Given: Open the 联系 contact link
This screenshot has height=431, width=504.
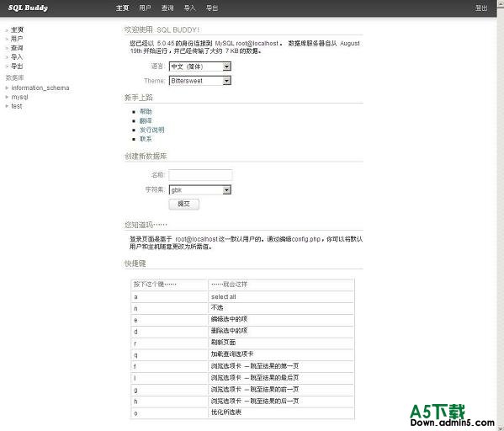Looking at the screenshot, I should (x=146, y=139).
